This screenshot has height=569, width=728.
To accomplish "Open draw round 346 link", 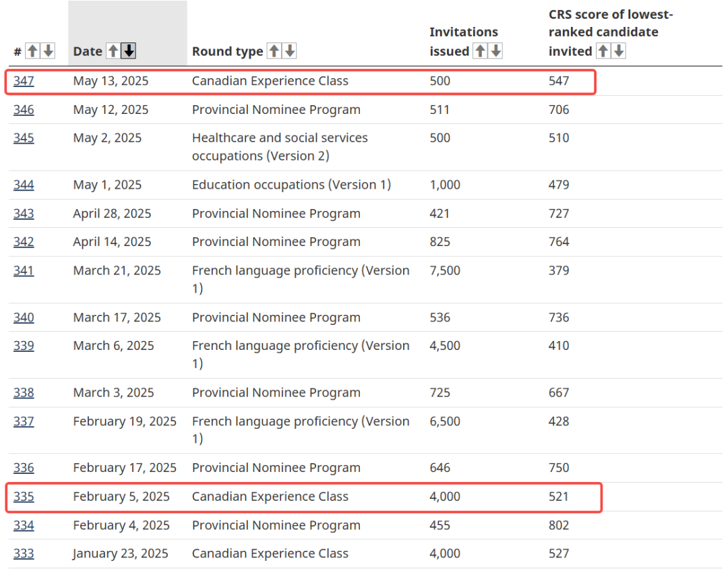I will coord(24,110).
